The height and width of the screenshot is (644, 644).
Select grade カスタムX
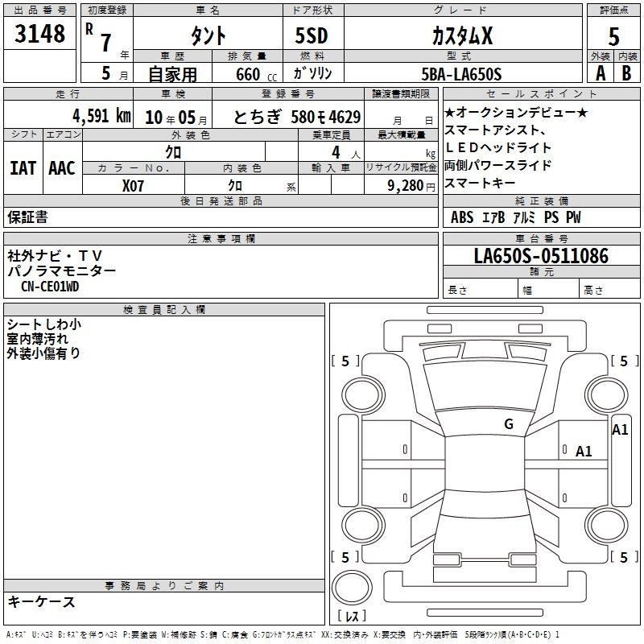462,35
